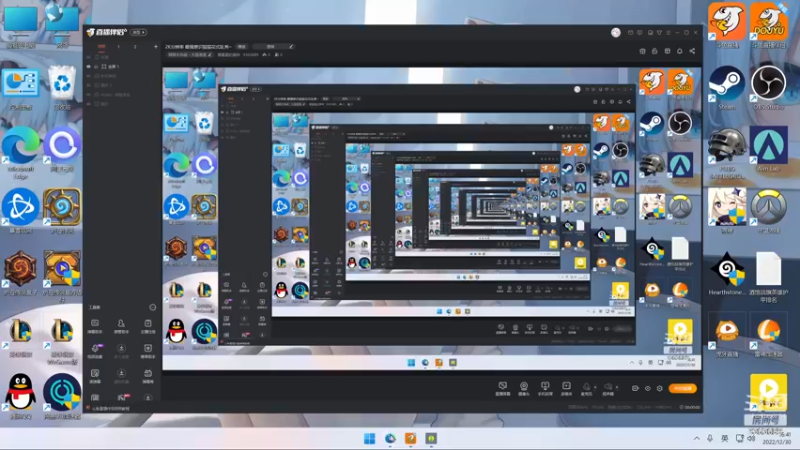
Task: Expand the microphone dropdown arrow
Action: (595, 387)
